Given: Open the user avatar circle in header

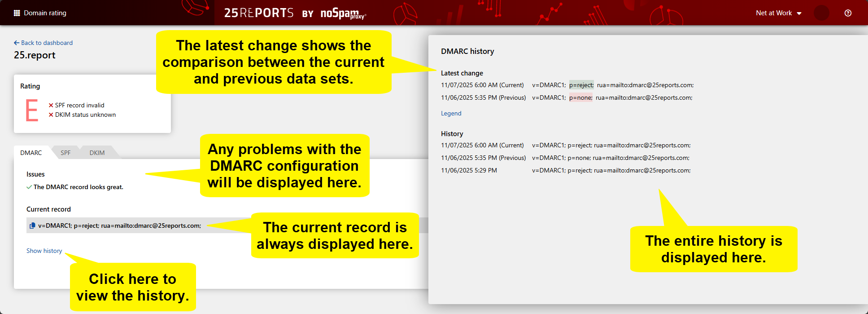Looking at the screenshot, I should 821,13.
